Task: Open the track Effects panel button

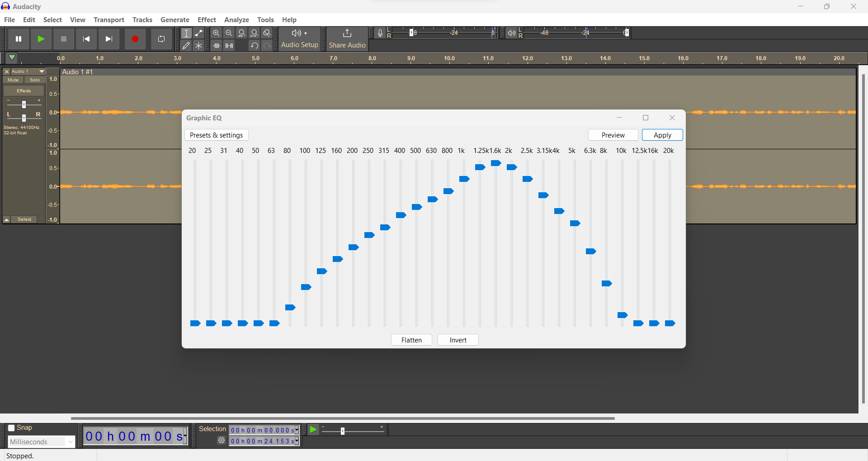Action: coord(24,91)
